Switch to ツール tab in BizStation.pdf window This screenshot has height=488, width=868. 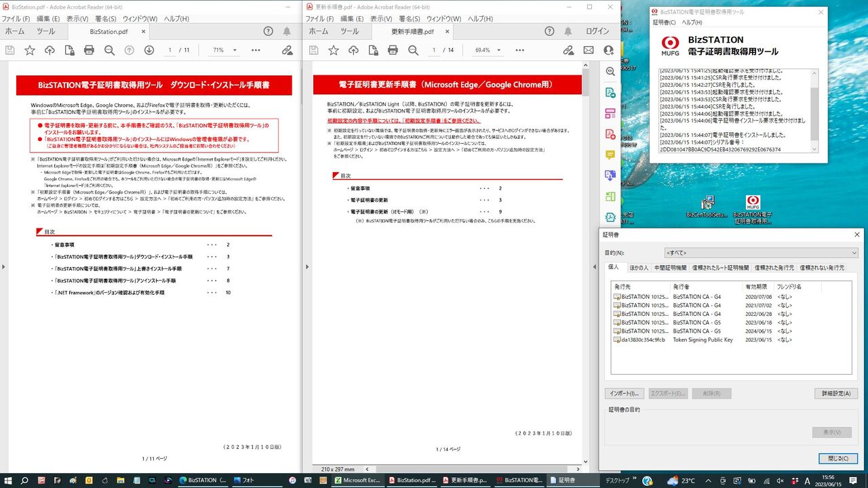pos(46,31)
